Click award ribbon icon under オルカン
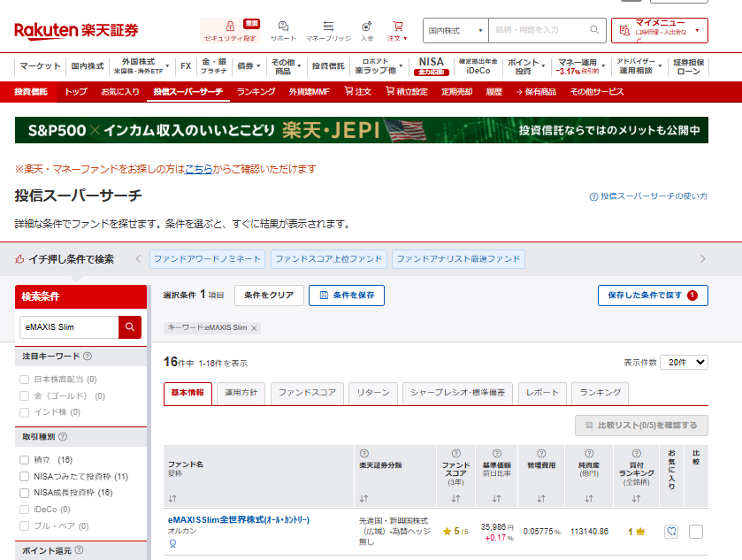The image size is (742, 560). pyautogui.click(x=172, y=543)
